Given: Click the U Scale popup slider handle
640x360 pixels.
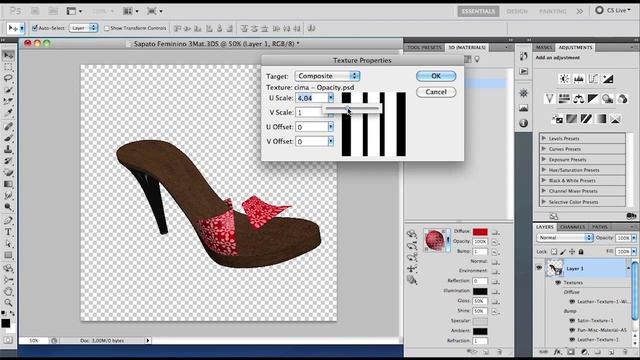Looking at the screenshot, I should tap(348, 109).
